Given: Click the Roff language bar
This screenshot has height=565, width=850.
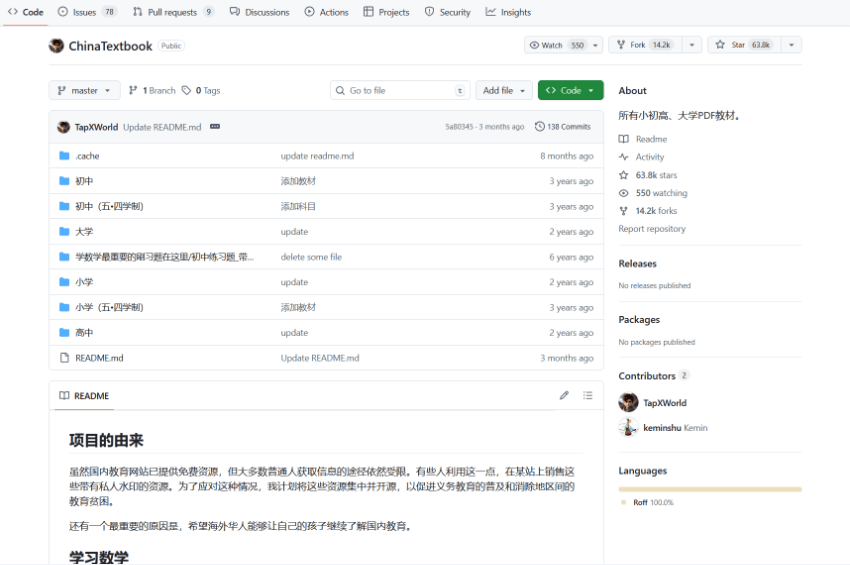Looking at the screenshot, I should (x=710, y=489).
